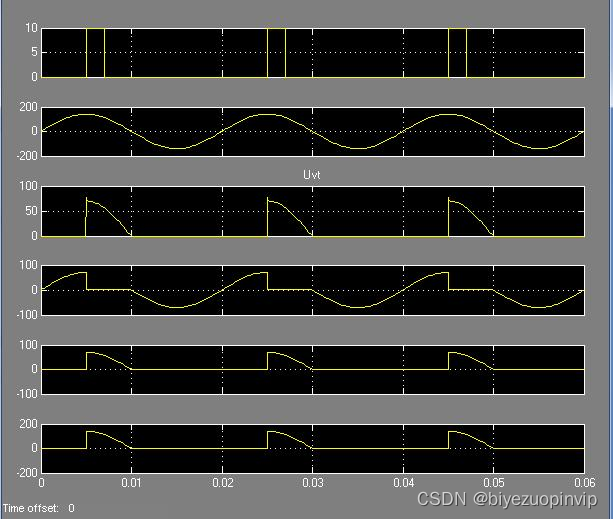The image size is (613, 519).
Task: Click the "Time offset:" label
Action: pyautogui.click(x=31, y=508)
